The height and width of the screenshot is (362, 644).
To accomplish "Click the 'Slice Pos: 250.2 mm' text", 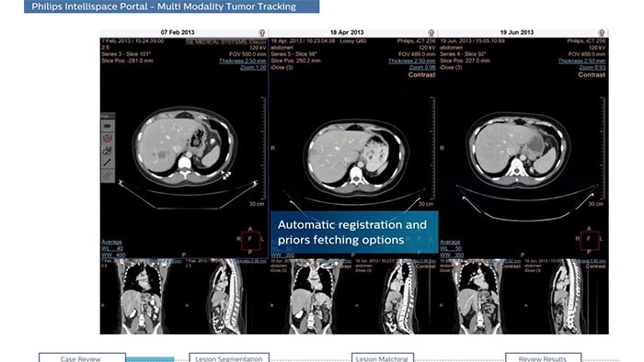I will 295,61.
